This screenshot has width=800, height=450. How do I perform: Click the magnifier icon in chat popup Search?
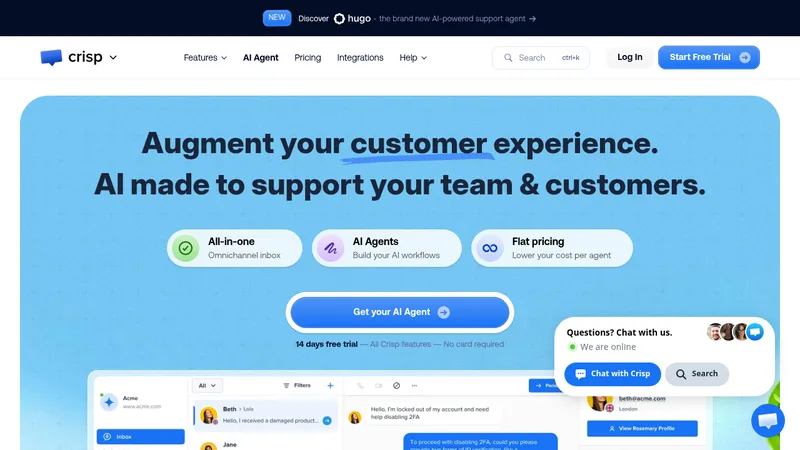tap(681, 374)
